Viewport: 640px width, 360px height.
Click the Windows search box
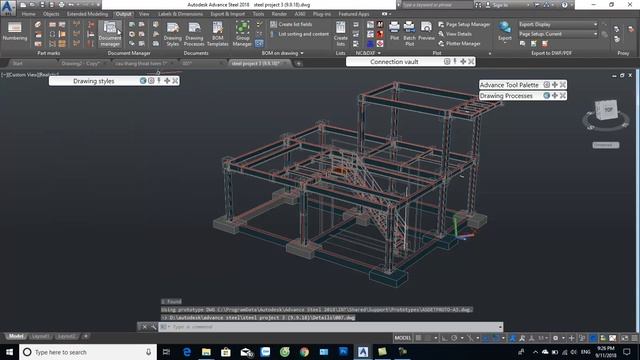click(x=88, y=352)
